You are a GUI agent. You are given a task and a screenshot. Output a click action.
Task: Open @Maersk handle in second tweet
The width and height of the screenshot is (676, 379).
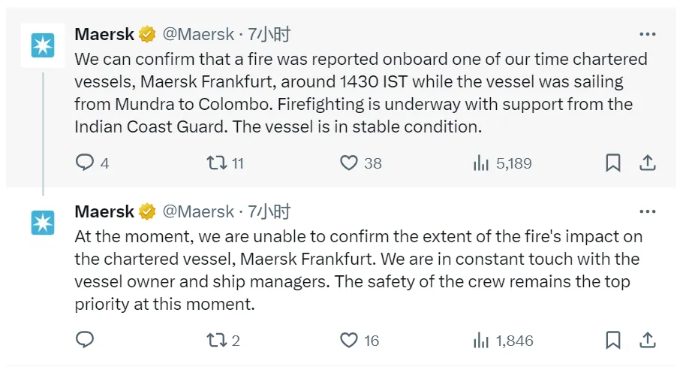(x=198, y=212)
